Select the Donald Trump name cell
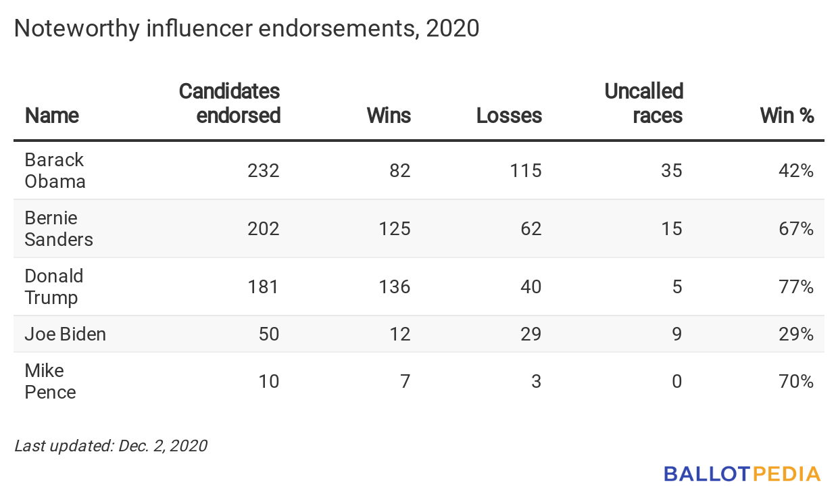 (x=54, y=286)
